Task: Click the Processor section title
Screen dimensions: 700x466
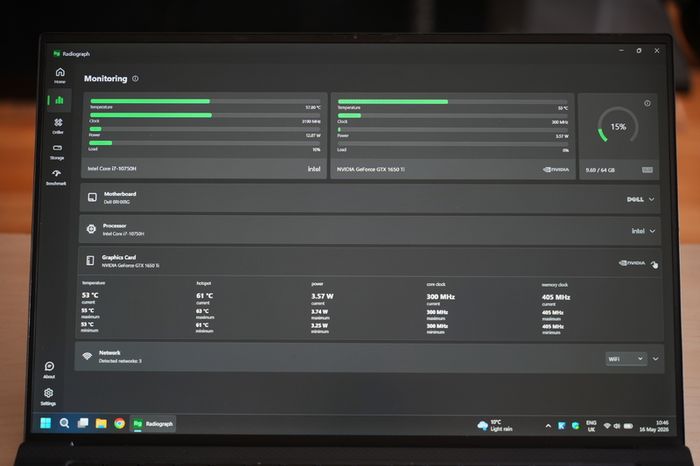Action: coord(115,225)
